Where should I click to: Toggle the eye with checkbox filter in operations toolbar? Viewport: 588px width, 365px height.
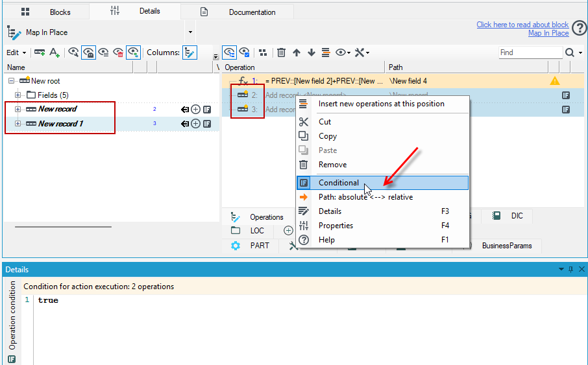click(x=244, y=53)
